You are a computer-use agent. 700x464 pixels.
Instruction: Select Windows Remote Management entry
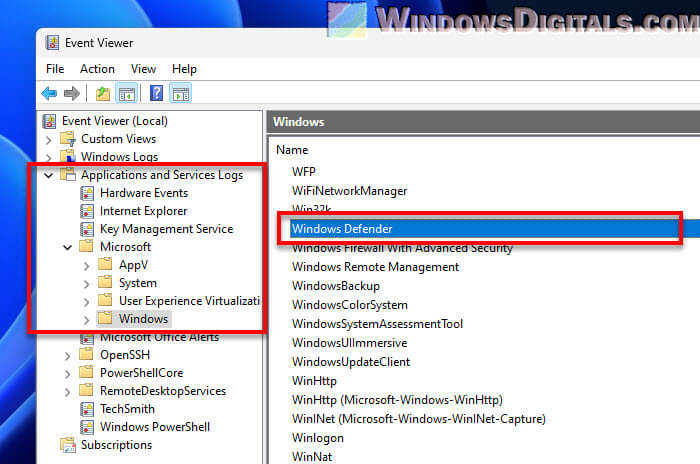click(375, 267)
